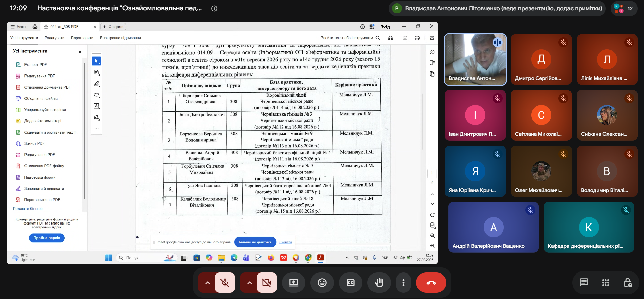Image resolution: width=644 pixels, height=299 pixels.
Task: Start presenting your screen in Meet
Action: click(294, 283)
